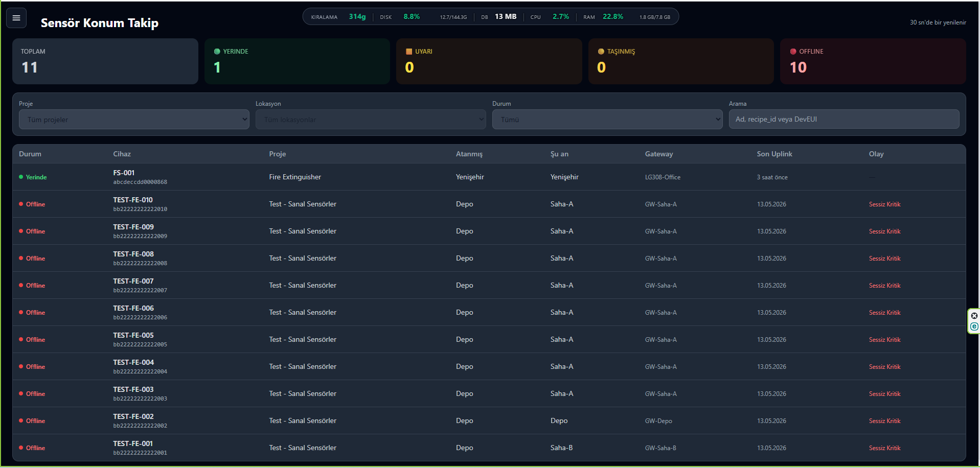Viewport: 980px width, 468px height.
Task: Click device name TEST-FE-009
Action: point(133,227)
